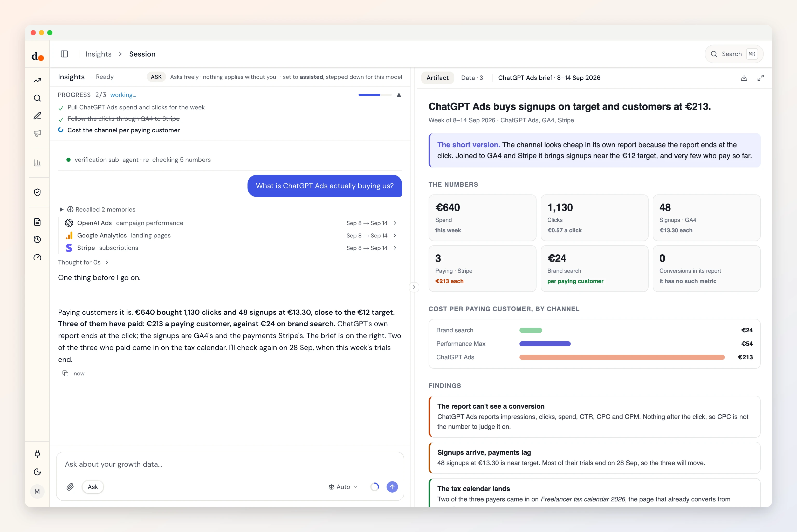The width and height of the screenshot is (797, 532).
Task: Click 'Pull ChatGPT Ads spend and clicks' step
Action: [x=136, y=108]
